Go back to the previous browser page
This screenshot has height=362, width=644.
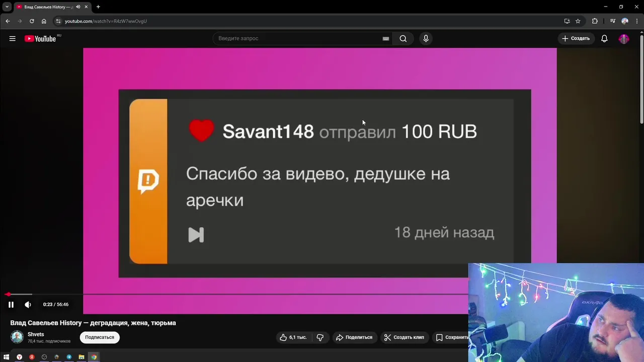(8, 21)
